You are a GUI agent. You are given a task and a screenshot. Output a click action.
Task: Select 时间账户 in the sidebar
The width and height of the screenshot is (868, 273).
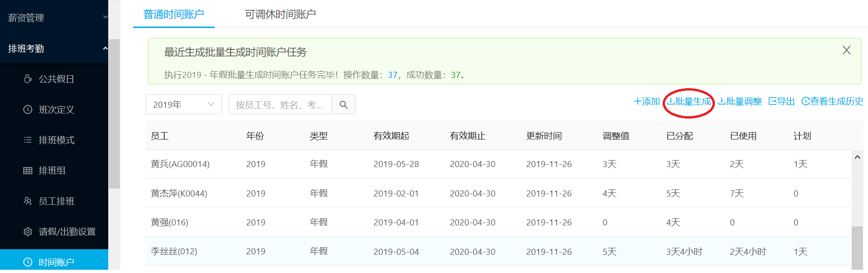point(54,262)
